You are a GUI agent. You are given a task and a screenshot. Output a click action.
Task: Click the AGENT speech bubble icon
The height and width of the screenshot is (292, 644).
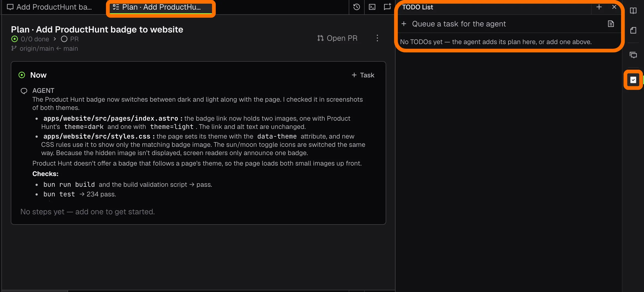(x=24, y=91)
